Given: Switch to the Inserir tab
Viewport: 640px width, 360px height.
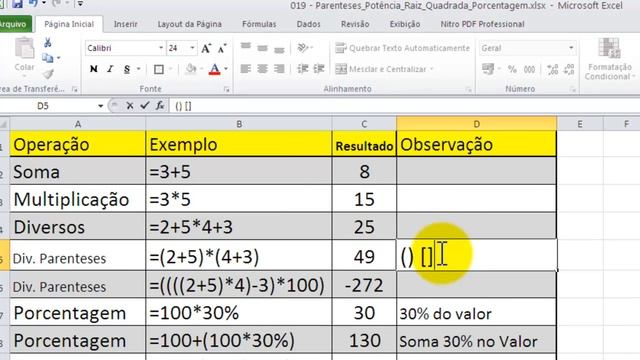Looking at the screenshot, I should coord(125,24).
